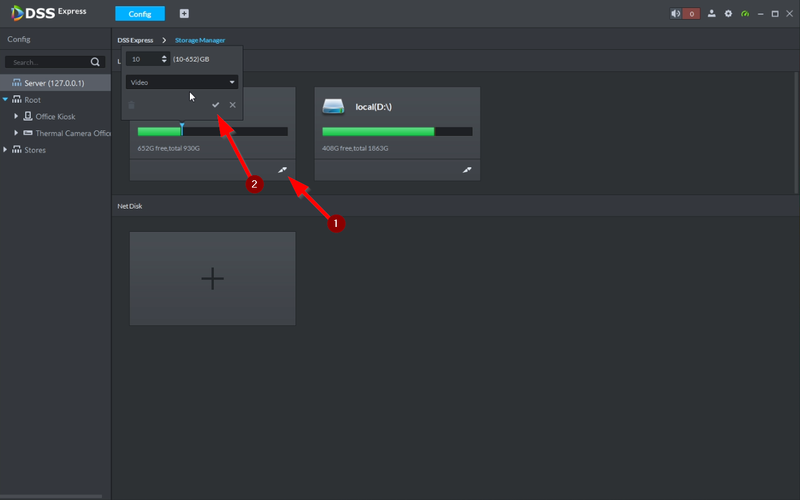Open the red alarm count badge
Screen dimensions: 800x500
click(691, 14)
